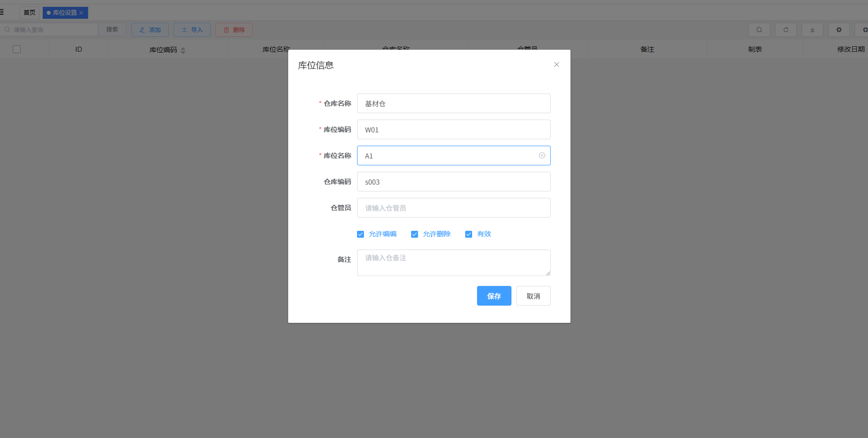Screen dimensions: 868x438
Task: Toggle the 有效 checkbox
Action: tap(469, 234)
